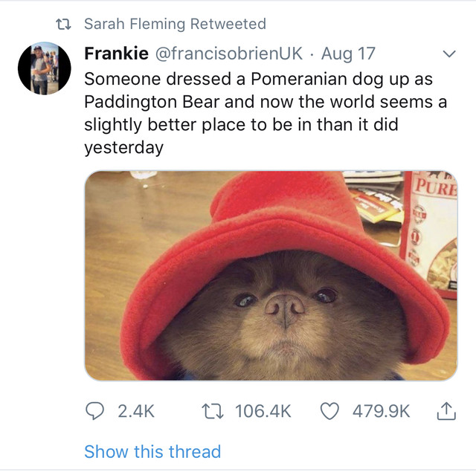The image size is (476, 472).
Task: Expand the tweet options chevron
Action: [448, 54]
